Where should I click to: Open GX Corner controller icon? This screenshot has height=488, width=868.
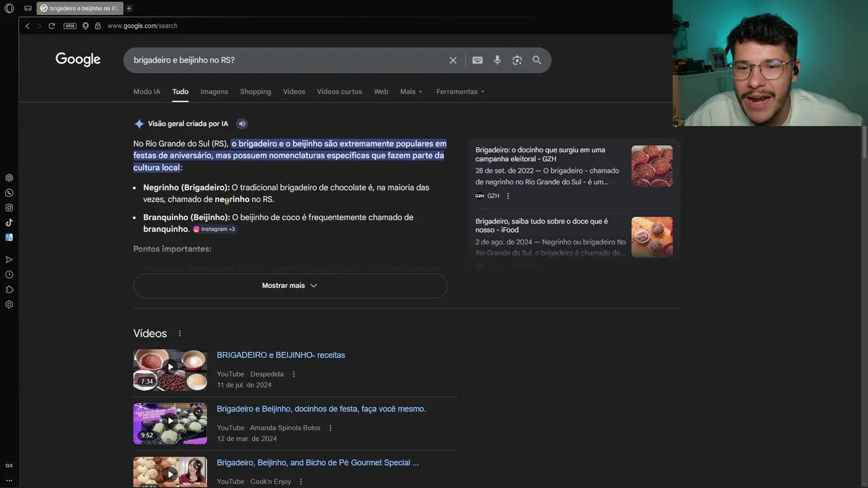pos(28,9)
